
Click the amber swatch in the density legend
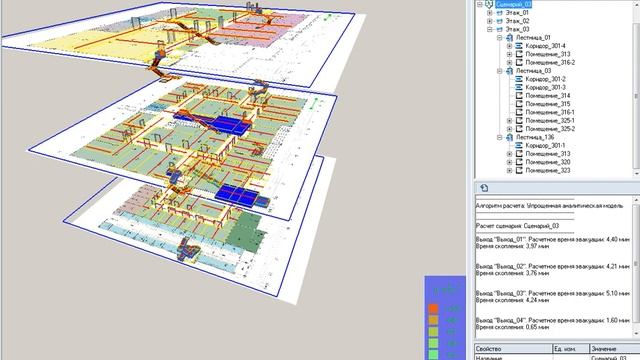(x=433, y=320)
